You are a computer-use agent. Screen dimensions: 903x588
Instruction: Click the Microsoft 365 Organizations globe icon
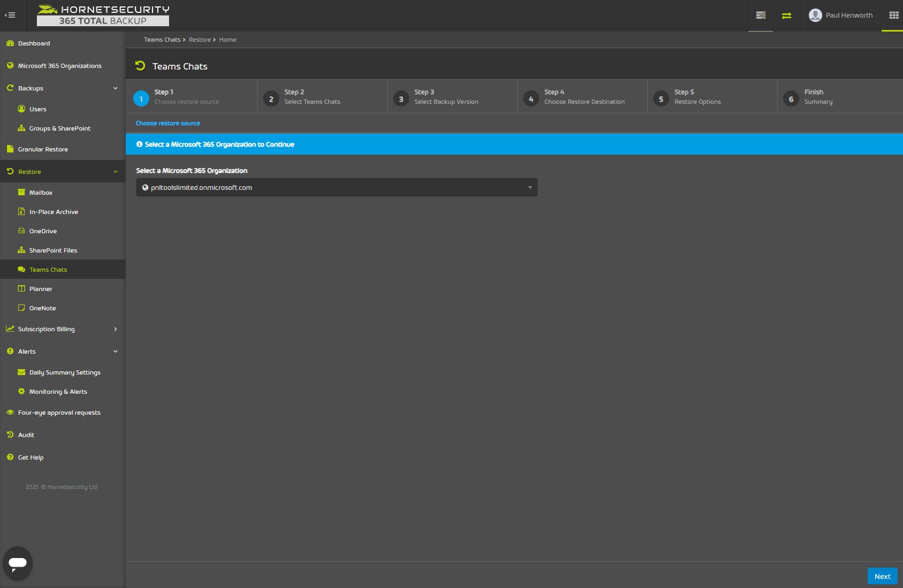click(10, 65)
